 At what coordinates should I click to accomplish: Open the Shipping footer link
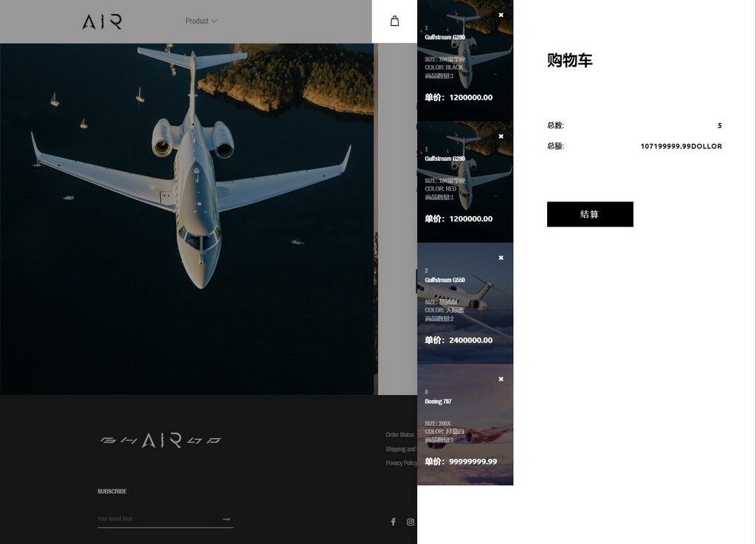coord(400,449)
